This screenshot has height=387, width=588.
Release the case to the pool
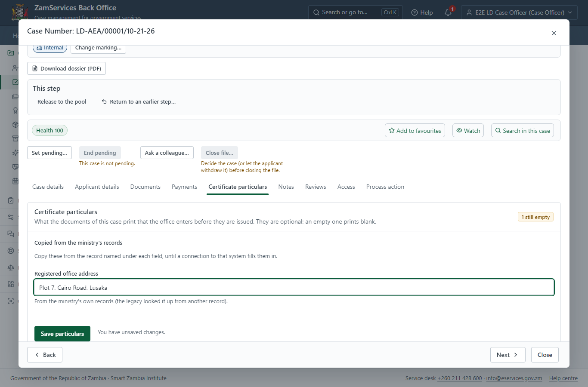pos(62,102)
